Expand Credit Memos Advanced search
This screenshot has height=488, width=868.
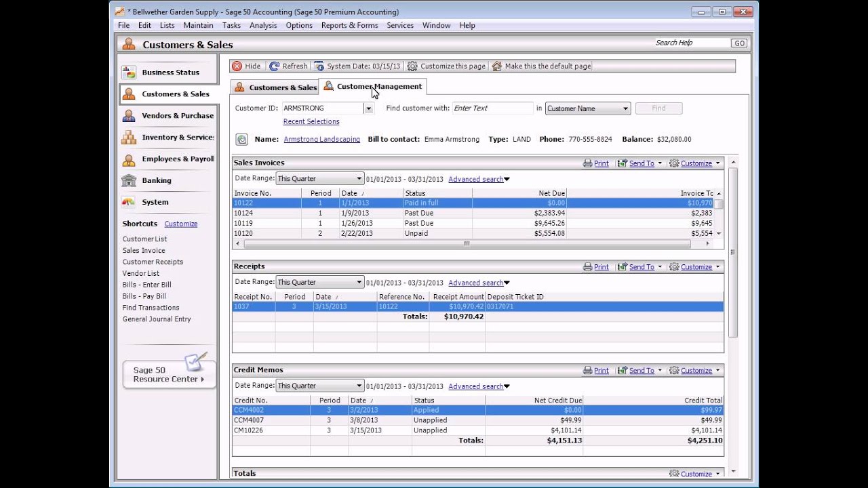479,387
